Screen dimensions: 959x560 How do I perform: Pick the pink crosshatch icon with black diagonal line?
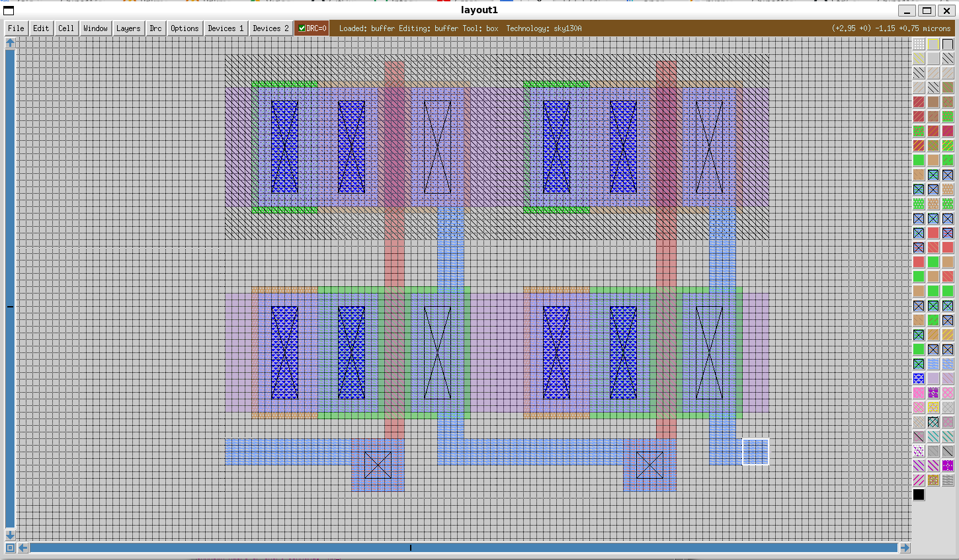[919, 436]
